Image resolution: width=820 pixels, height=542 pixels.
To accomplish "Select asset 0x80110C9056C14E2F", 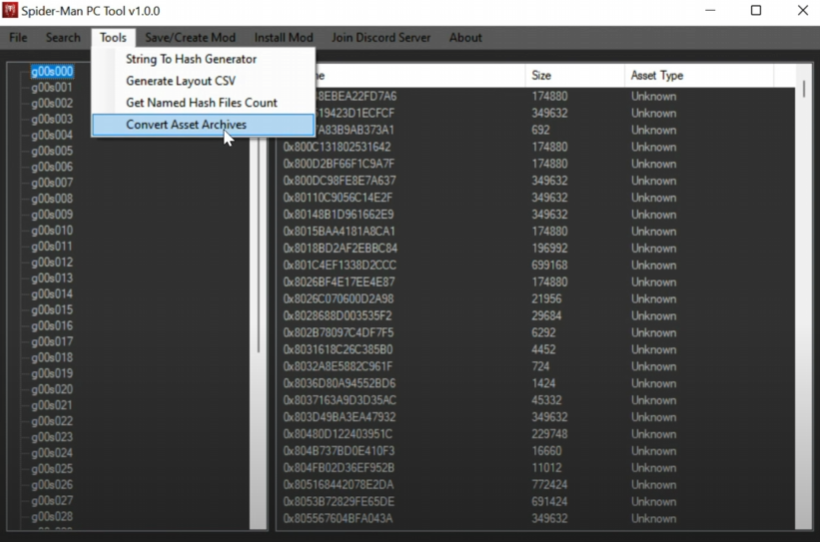I will (338, 198).
